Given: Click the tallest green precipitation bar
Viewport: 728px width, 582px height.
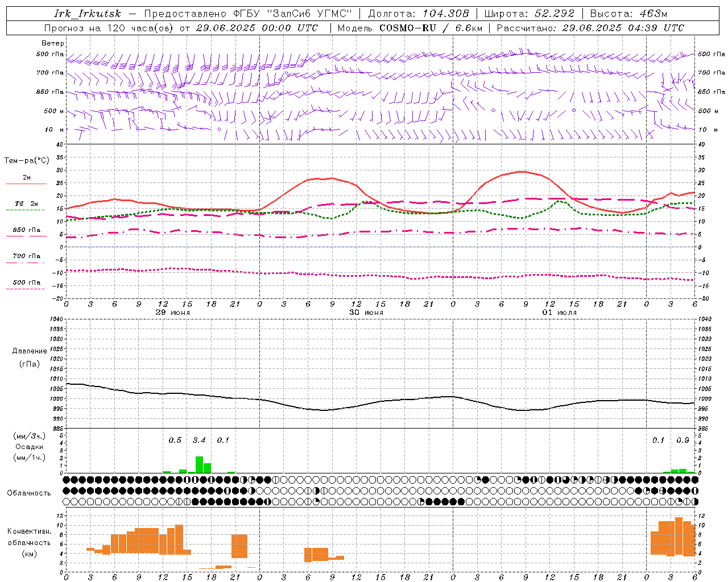Looking at the screenshot, I should point(199,464).
